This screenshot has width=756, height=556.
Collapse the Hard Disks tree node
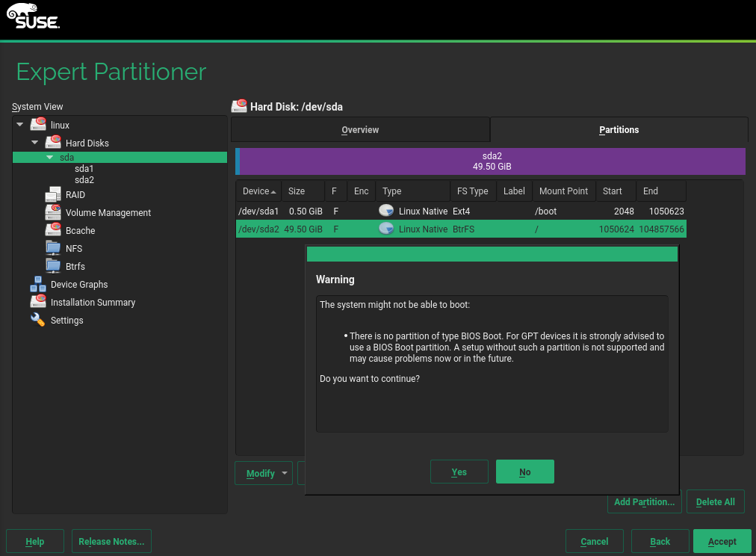pyautogui.click(x=35, y=143)
